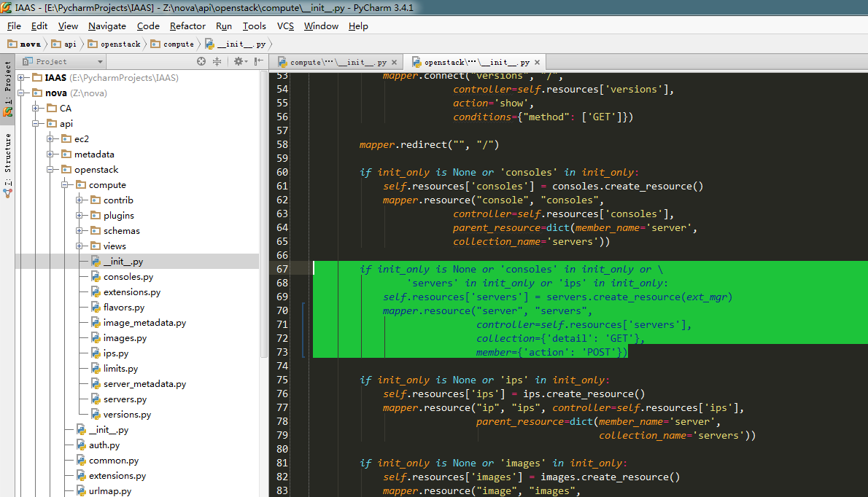Expand the schemas folder node

click(x=80, y=230)
